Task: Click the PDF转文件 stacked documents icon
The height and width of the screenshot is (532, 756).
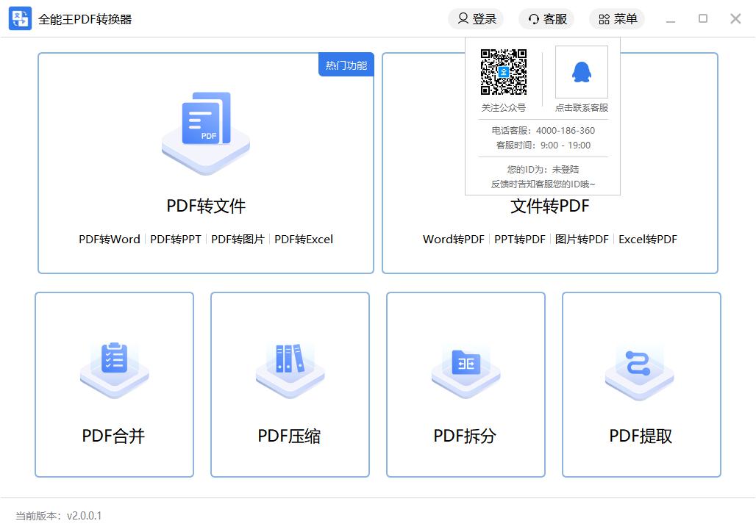Action: 204,131
